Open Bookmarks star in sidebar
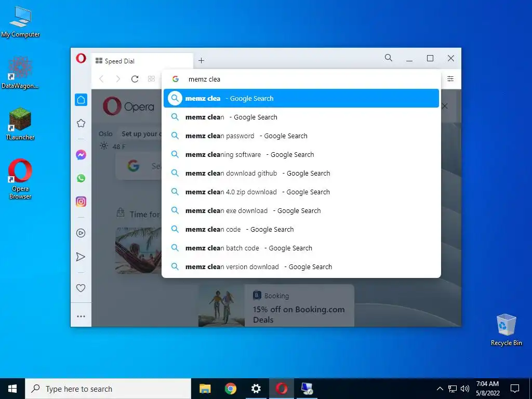532x399 pixels. pos(81,123)
